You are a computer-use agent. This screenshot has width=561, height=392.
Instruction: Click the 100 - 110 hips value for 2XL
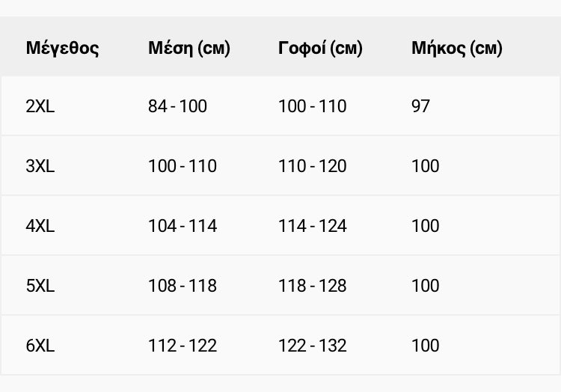[x=313, y=106]
